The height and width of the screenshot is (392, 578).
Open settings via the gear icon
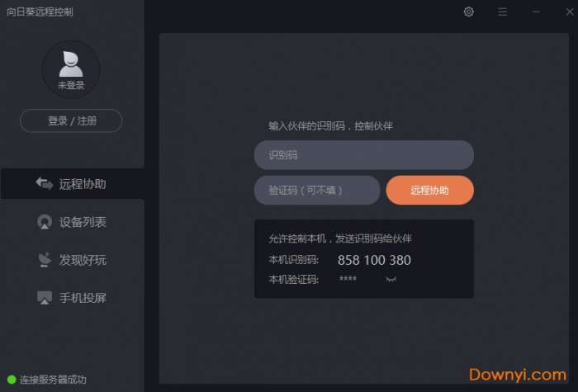468,12
